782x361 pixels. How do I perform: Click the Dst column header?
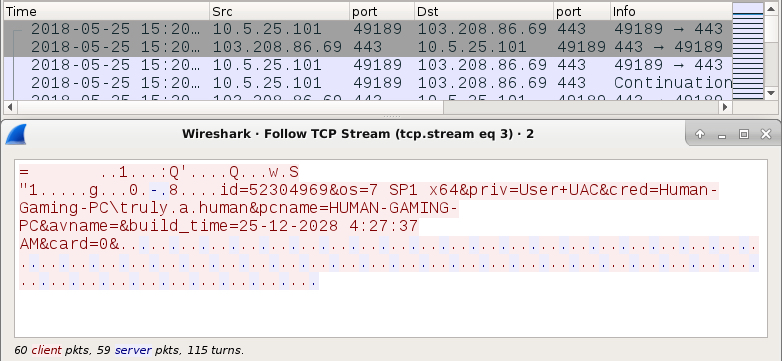484,11
